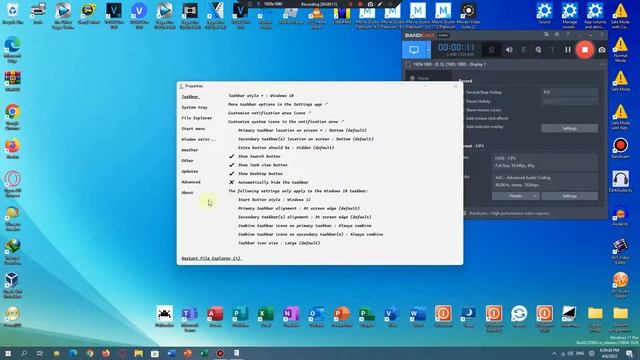Toggle Show Desktop button checkbox

[256, 173]
